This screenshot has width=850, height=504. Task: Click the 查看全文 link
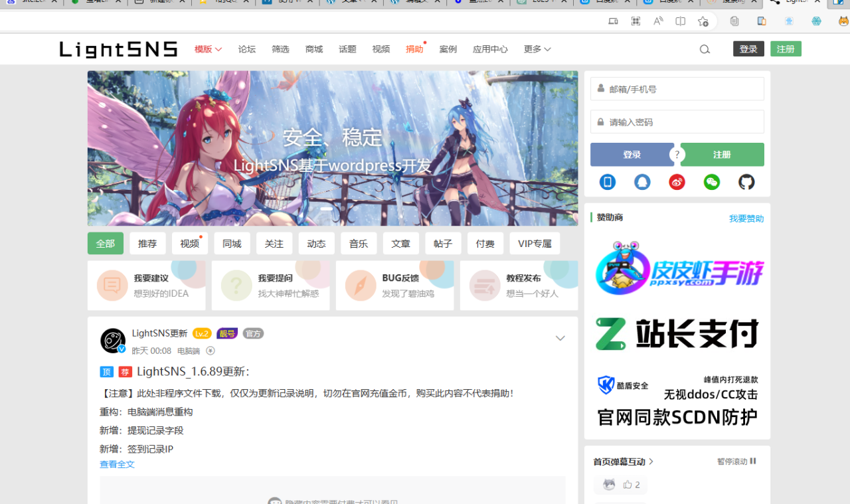pyautogui.click(x=117, y=464)
